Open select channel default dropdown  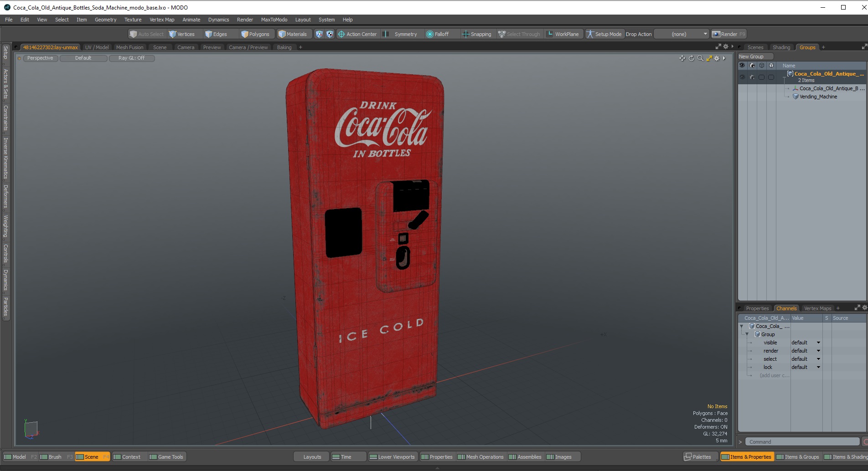coord(806,359)
